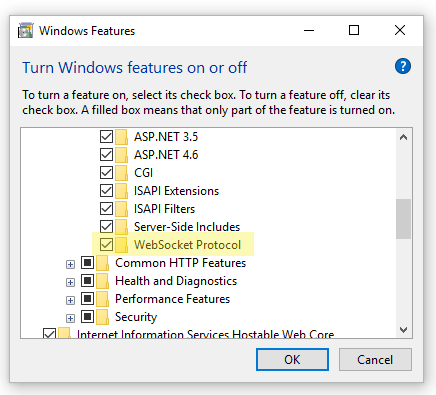Click the feature list scrollbar thumb

click(x=403, y=219)
